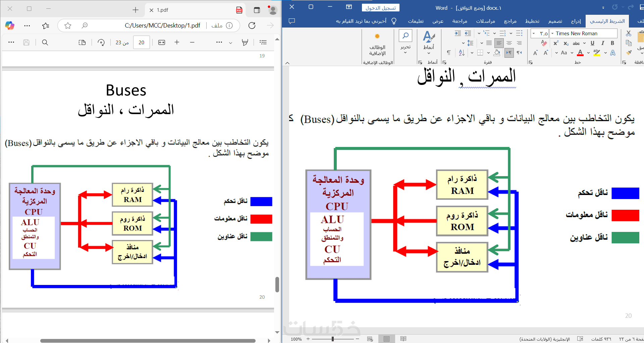This screenshot has height=343, width=644.
Task: Click the Bold button in Word
Action: (x=612, y=43)
